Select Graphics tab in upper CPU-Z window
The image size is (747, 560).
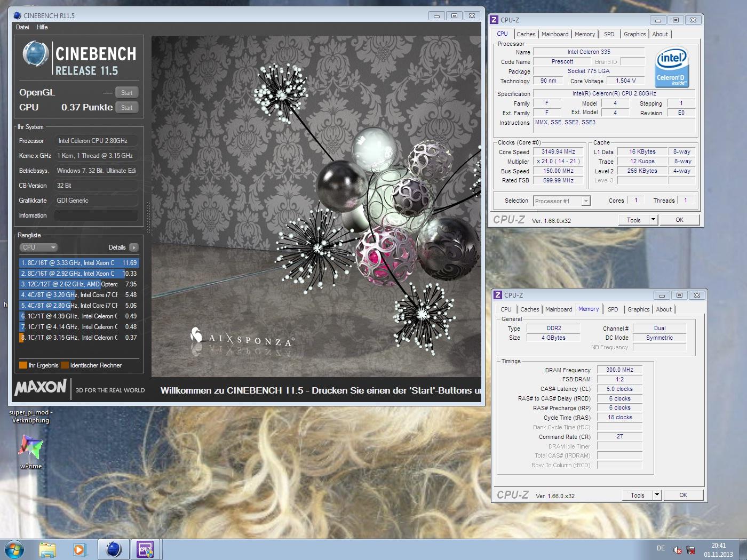tap(634, 34)
